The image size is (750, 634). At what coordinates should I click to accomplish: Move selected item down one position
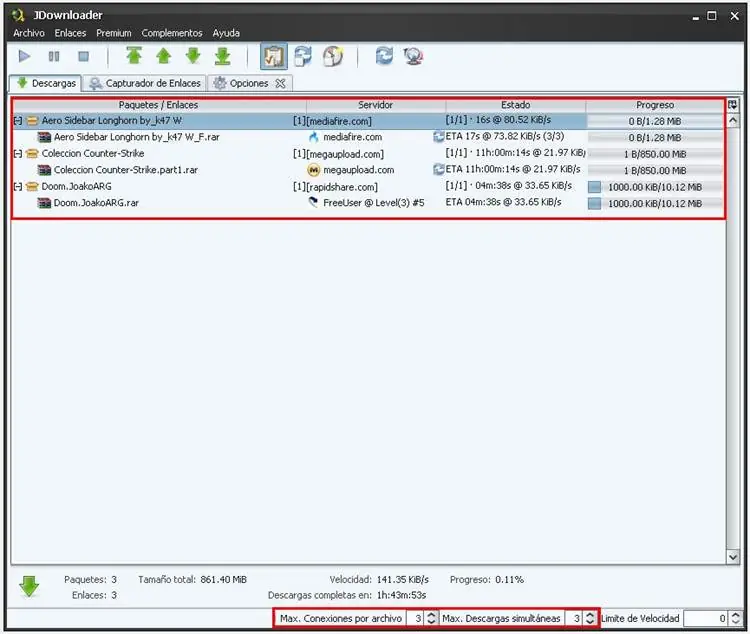[x=193, y=56]
